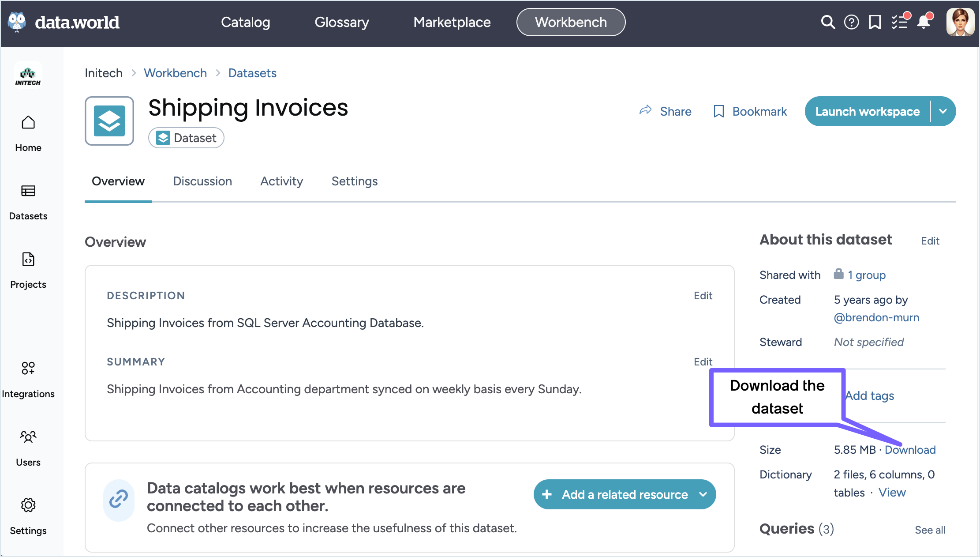980x557 pixels.
Task: Edit the About this dataset panel
Action: [x=930, y=241]
